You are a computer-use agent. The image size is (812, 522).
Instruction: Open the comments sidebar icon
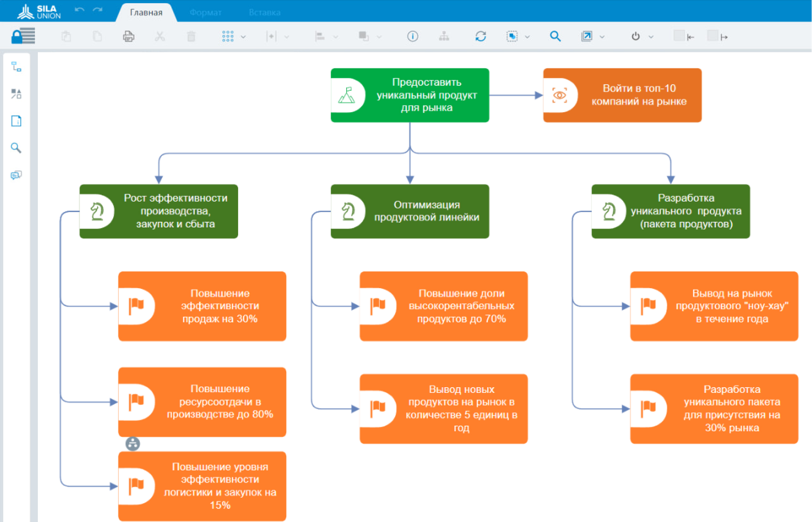pyautogui.click(x=16, y=175)
